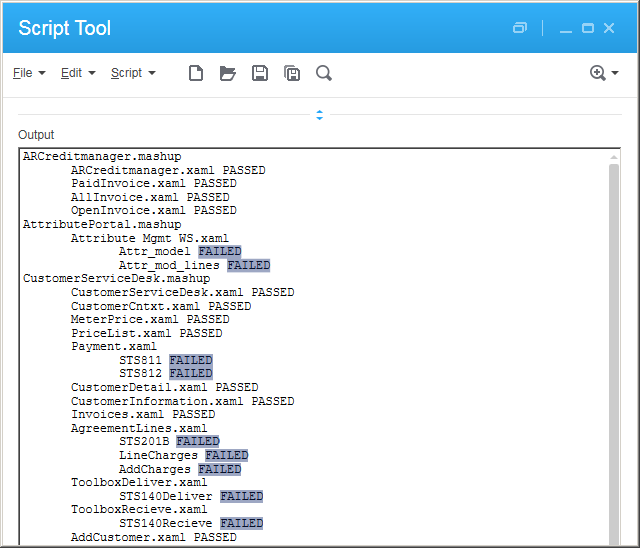Open the File menu
This screenshot has width=640, height=548.
pyautogui.click(x=29, y=73)
